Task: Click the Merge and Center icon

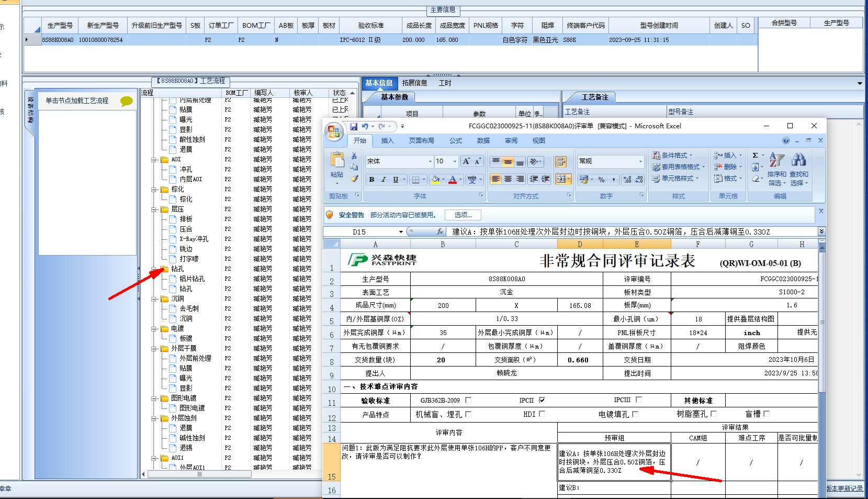Action: (x=560, y=179)
